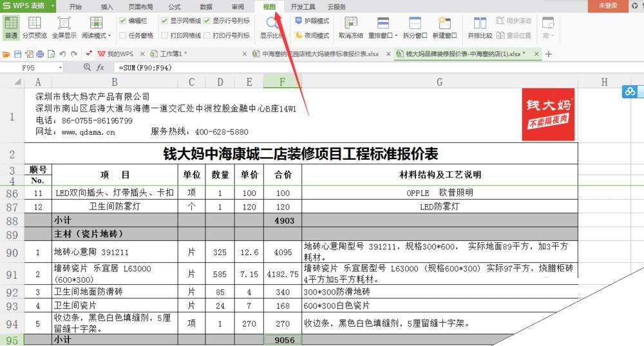Expand the Arrange Windows (重排窗口) dropdown arrow
The width and height of the screenshot is (644, 346).
(x=396, y=35)
